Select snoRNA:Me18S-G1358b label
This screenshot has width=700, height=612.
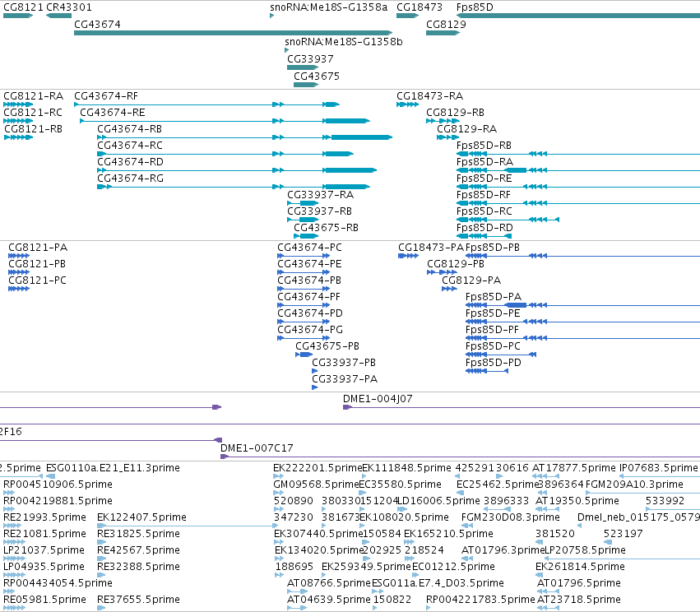click(344, 42)
